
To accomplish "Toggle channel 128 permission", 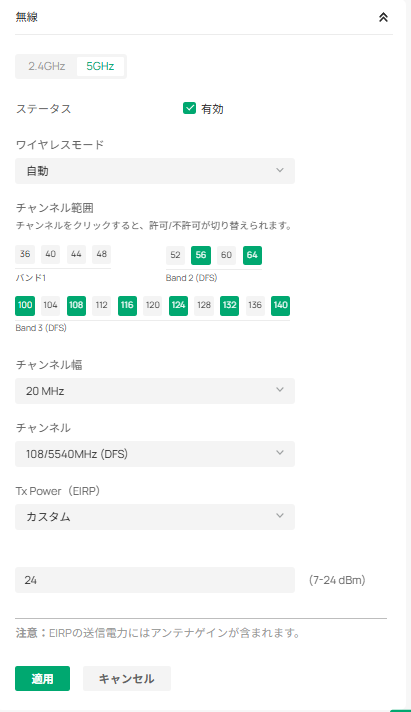I will click(204, 305).
